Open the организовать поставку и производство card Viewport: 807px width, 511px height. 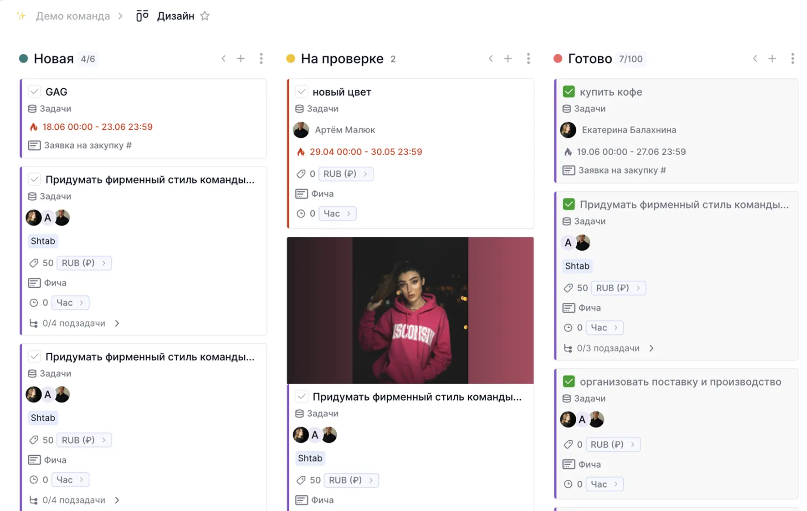(680, 382)
